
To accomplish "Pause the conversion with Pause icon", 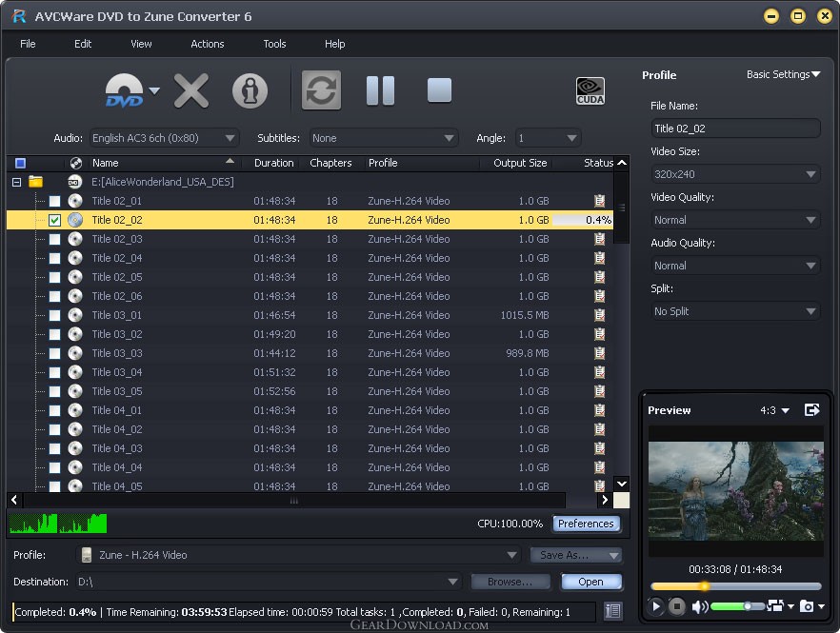I will 380,90.
